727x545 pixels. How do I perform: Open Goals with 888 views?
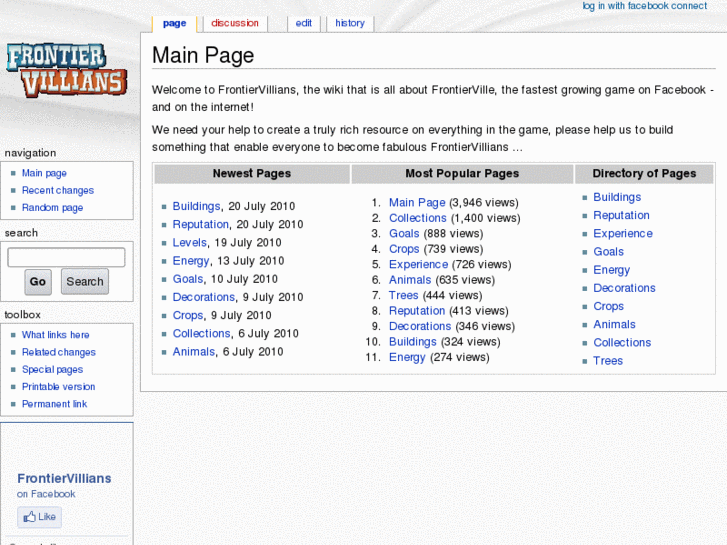point(404,233)
